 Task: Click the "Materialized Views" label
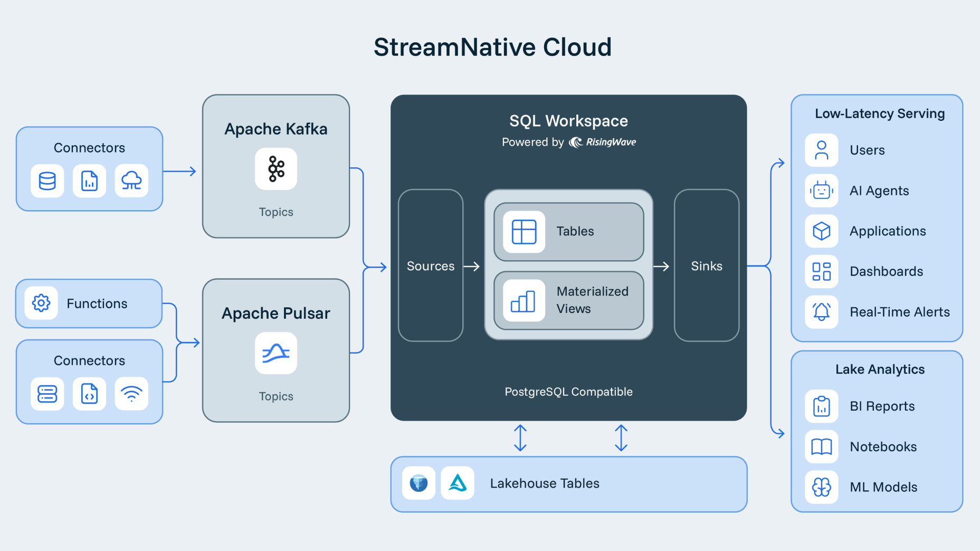point(593,300)
